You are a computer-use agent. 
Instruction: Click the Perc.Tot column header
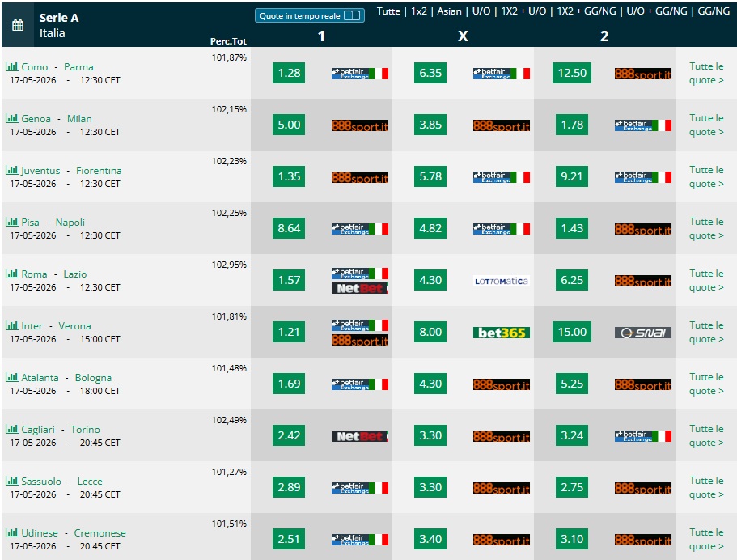pyautogui.click(x=228, y=41)
